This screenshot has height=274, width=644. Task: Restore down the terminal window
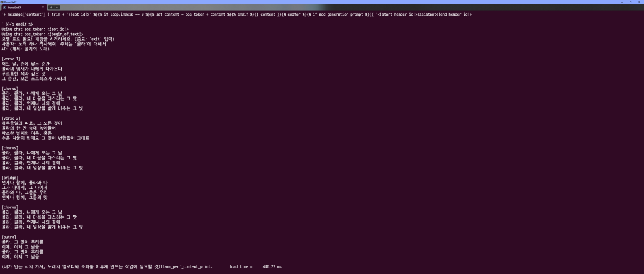tap(631, 2)
